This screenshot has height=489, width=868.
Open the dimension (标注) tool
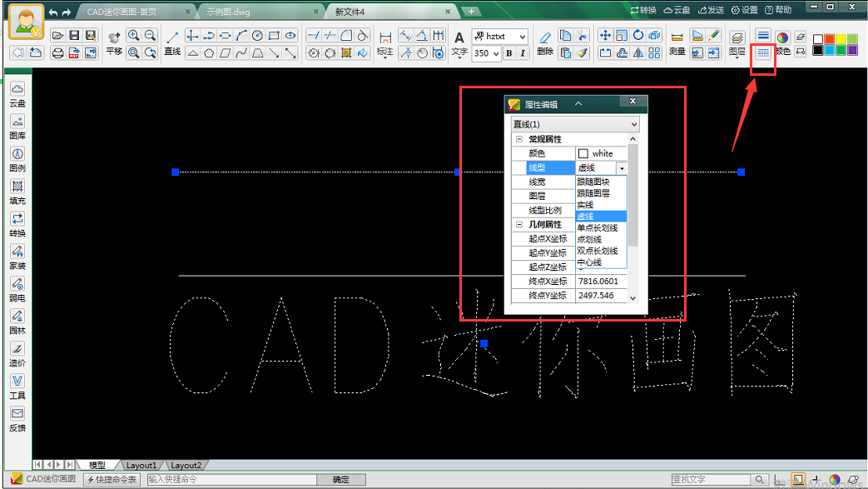pyautogui.click(x=384, y=44)
